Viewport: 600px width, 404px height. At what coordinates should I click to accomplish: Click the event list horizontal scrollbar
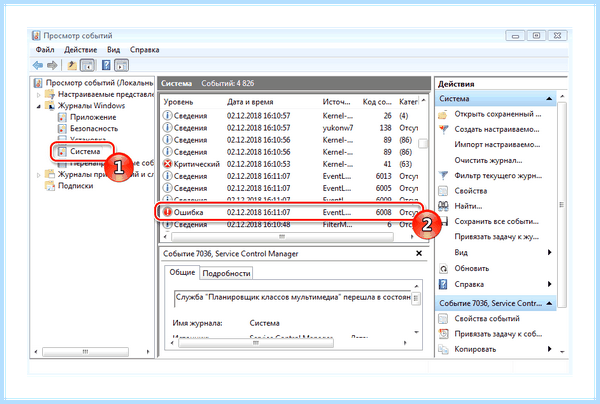(282, 237)
